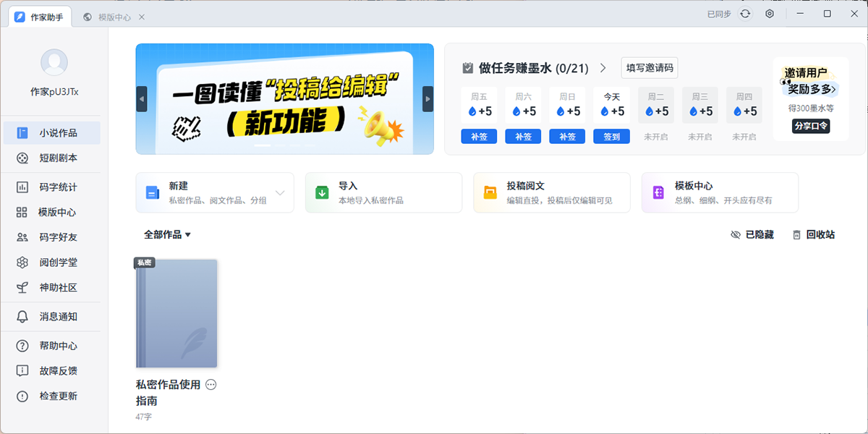Screen dimensions: 868x434
Task: Click 回收站 trash bin
Action: [x=814, y=234]
